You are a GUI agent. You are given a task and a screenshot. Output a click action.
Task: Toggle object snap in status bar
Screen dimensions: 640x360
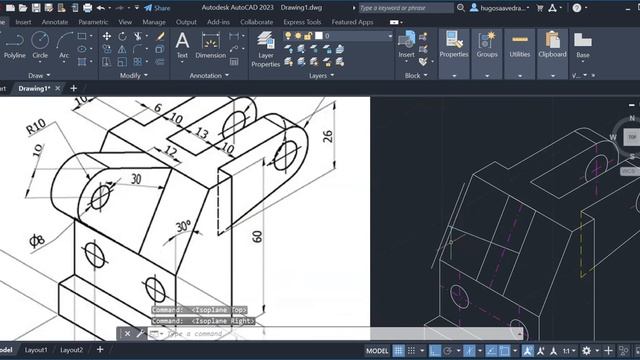(504, 351)
